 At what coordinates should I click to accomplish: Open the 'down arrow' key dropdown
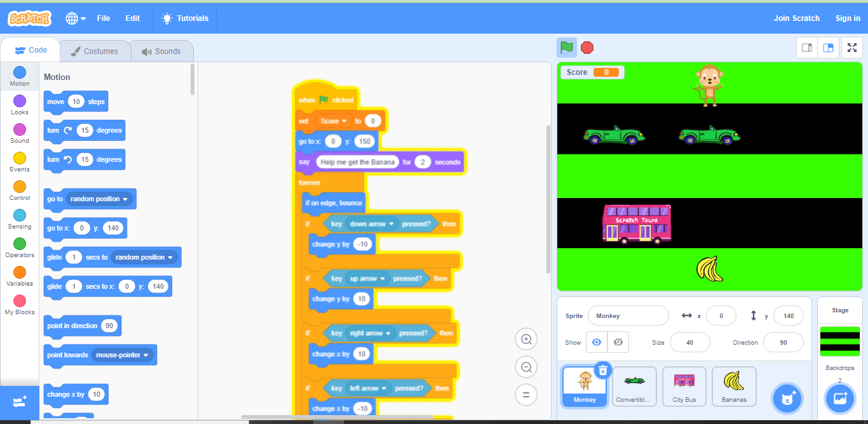click(x=372, y=224)
